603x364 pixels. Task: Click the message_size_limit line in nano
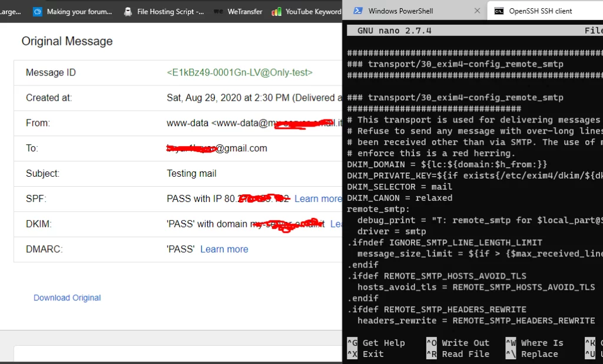480,254
